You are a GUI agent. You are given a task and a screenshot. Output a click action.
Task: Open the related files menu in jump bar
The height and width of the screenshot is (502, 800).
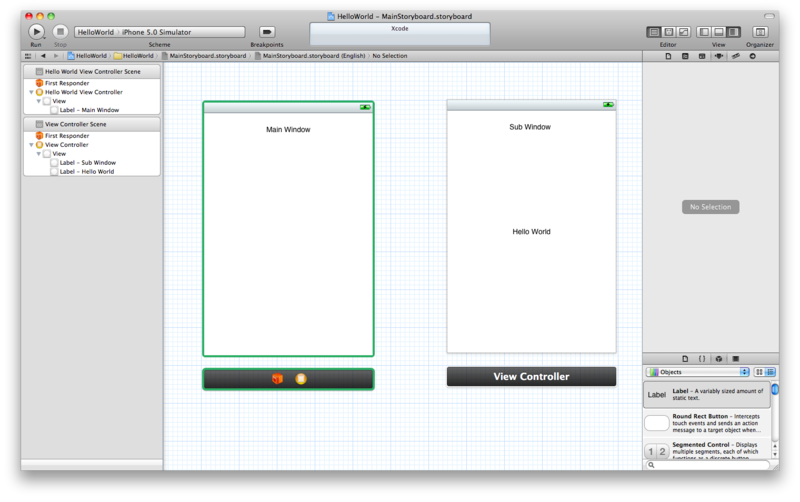[x=28, y=56]
